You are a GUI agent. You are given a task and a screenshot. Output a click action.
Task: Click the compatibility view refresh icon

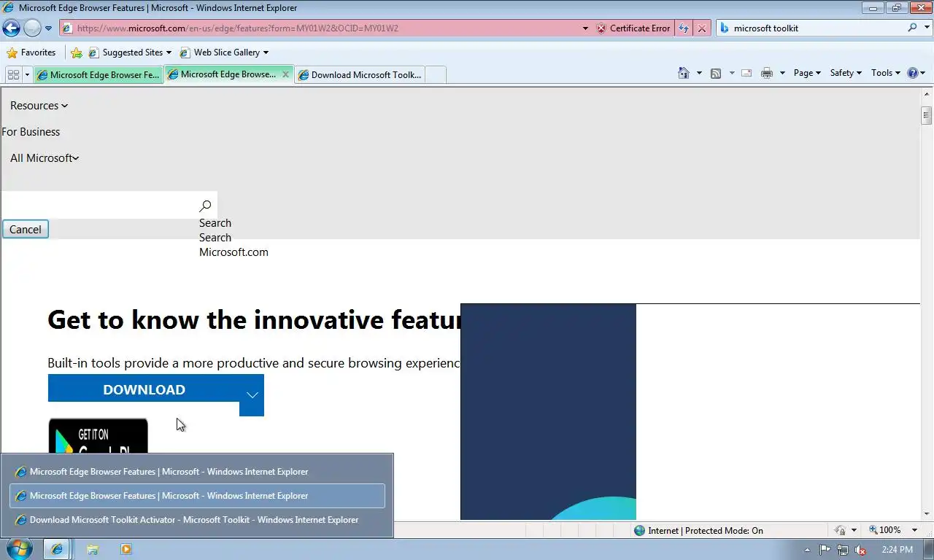(684, 28)
